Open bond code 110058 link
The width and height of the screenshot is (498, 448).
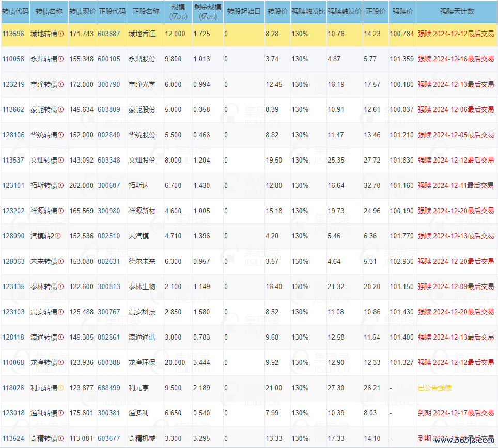[13, 59]
